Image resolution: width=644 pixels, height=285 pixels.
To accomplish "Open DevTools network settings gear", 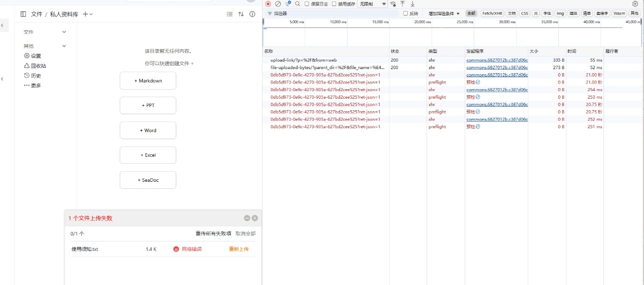I will coord(635,4).
